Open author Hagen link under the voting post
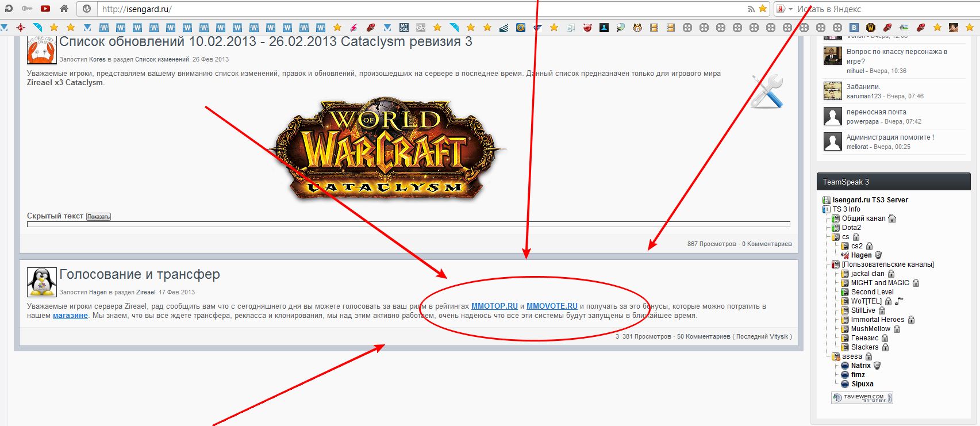The image size is (980, 426). point(98,292)
